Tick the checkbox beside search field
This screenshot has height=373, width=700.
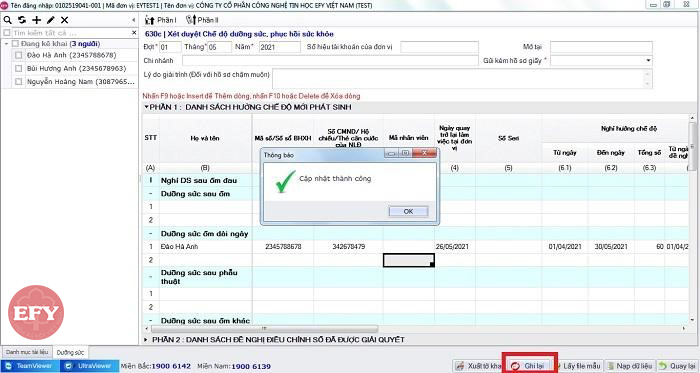click(x=7, y=33)
